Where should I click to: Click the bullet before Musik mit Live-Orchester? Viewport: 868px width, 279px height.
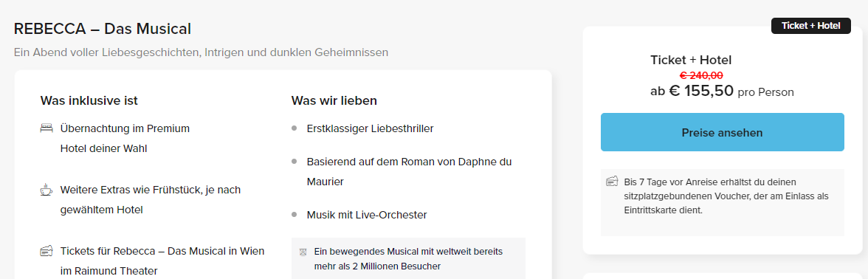pos(294,215)
